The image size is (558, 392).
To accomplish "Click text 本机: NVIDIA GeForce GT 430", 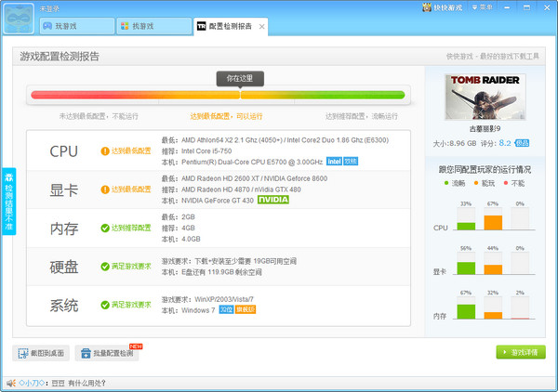I will 207,201.
